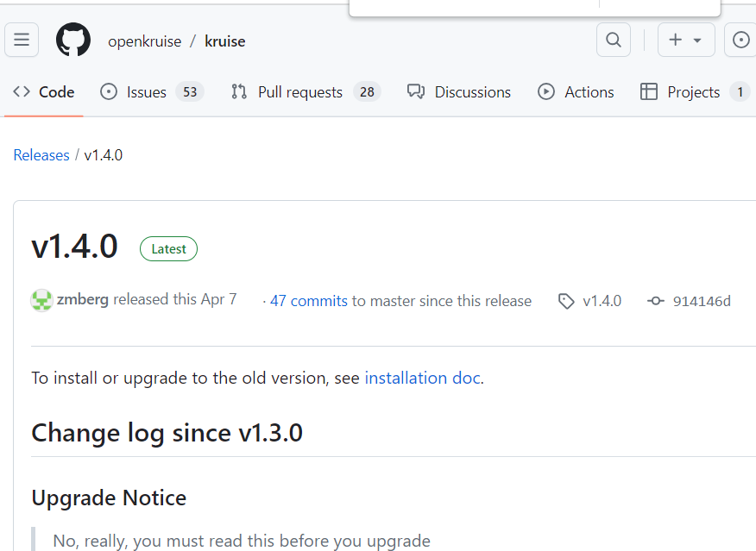Click the 'released this Apr 7' text

(175, 299)
